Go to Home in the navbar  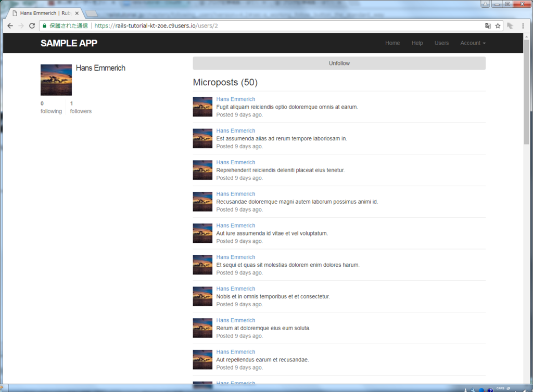[x=392, y=43]
